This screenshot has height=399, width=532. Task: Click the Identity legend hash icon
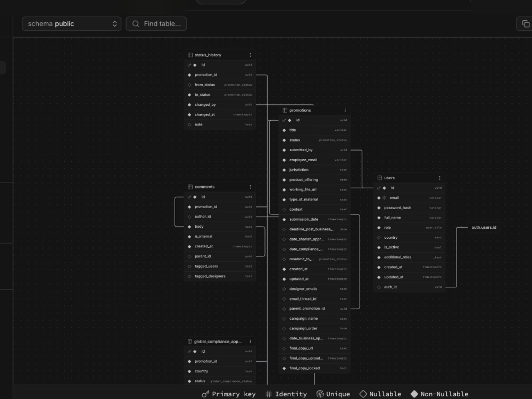tap(269, 394)
